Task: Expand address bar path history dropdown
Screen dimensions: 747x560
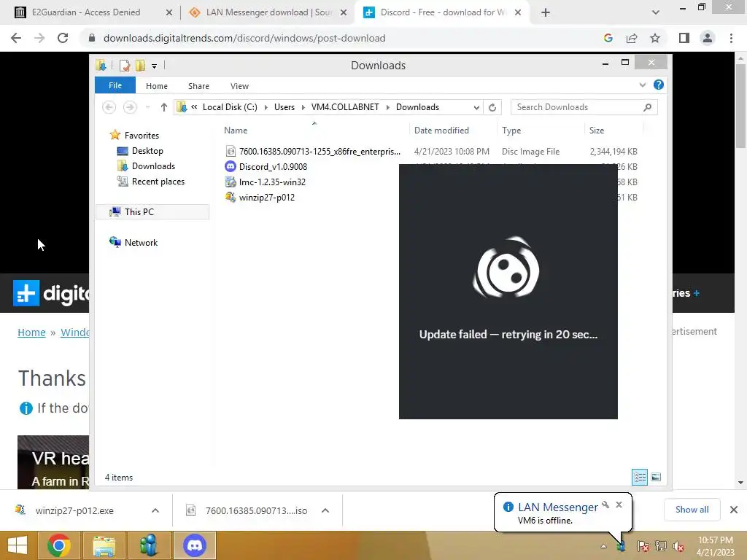Action: (x=476, y=107)
